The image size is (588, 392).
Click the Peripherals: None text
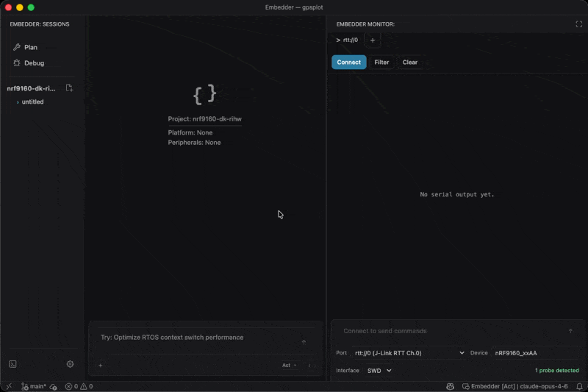tap(194, 143)
